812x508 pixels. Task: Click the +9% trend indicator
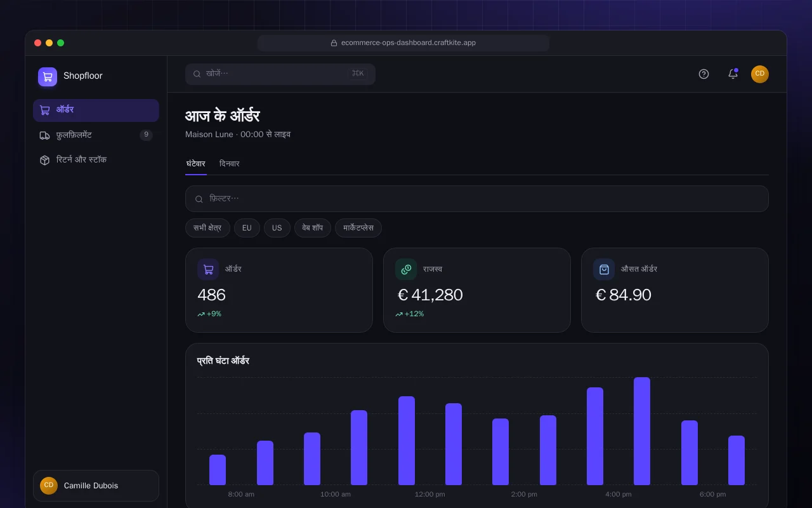click(x=209, y=314)
